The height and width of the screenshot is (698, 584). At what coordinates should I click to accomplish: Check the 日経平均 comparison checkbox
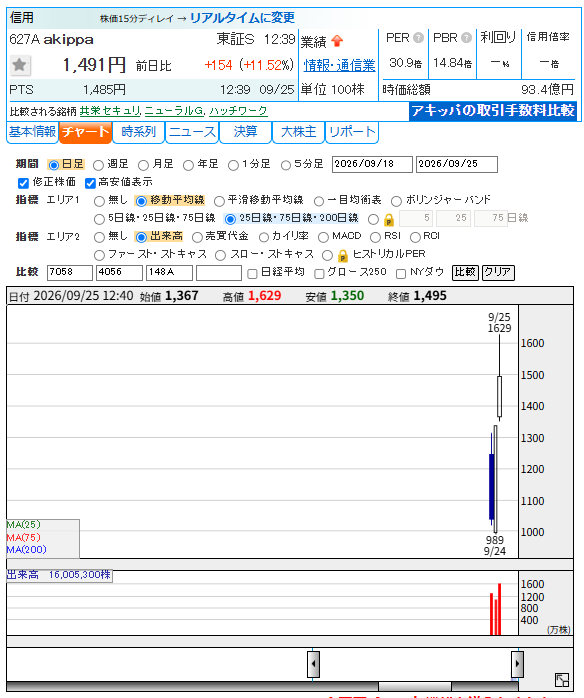(x=252, y=273)
